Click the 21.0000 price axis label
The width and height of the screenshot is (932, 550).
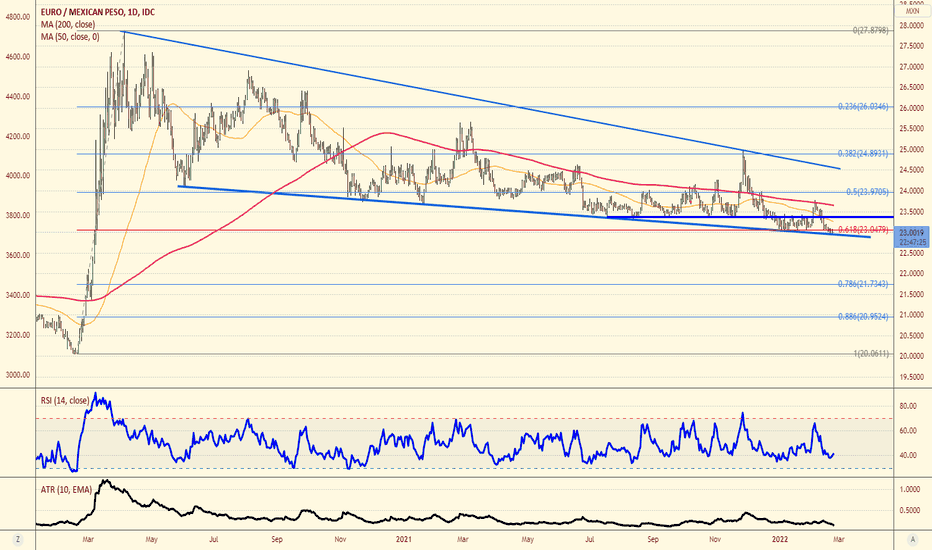[x=912, y=315]
